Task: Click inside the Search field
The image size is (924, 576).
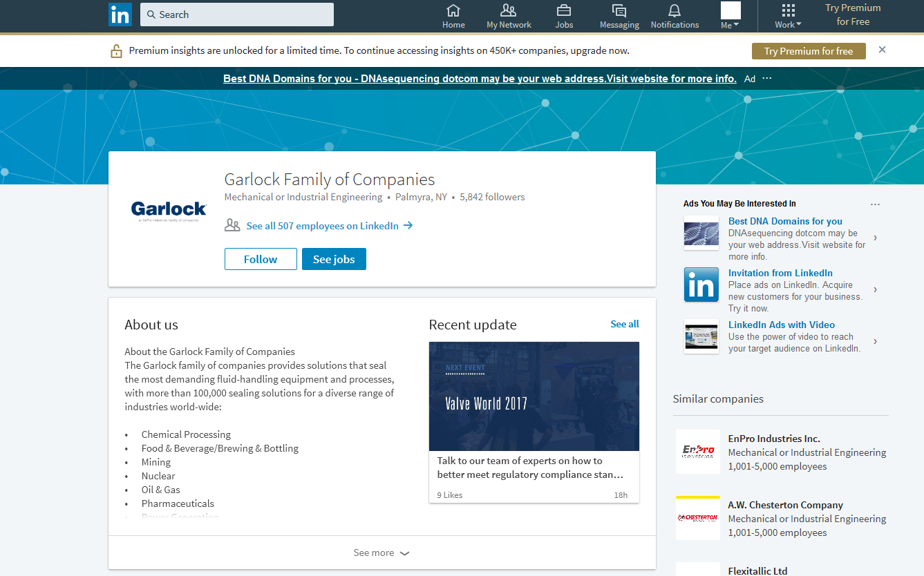Action: click(237, 15)
